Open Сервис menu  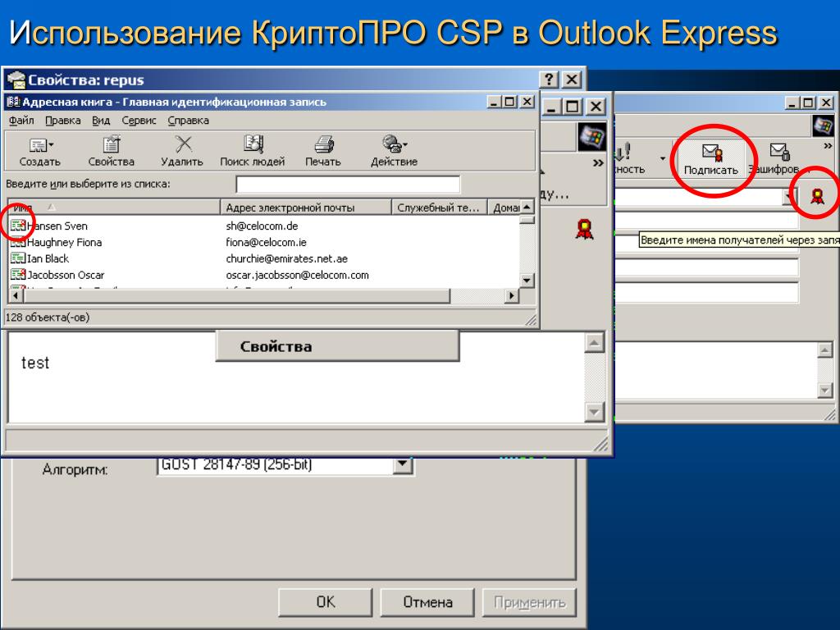tap(139, 121)
